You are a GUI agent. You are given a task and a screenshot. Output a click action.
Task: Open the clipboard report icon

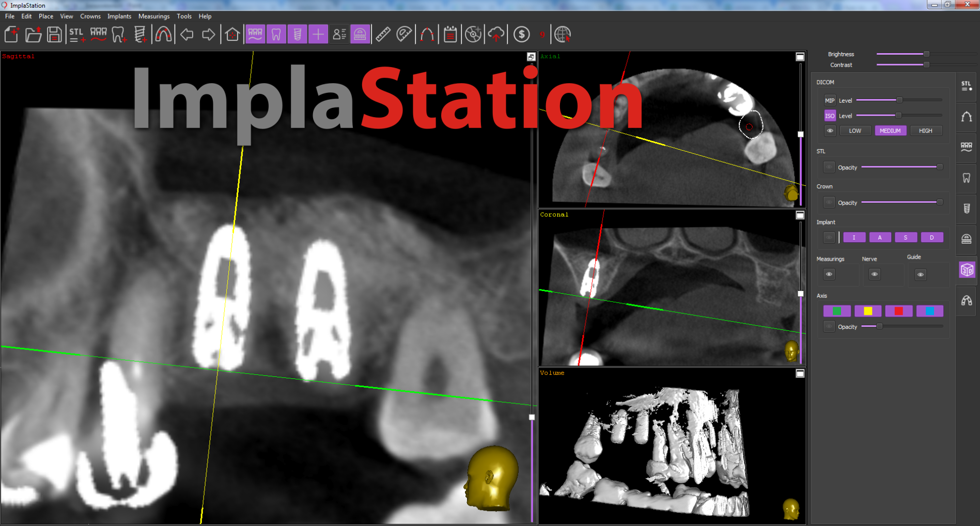(450, 35)
